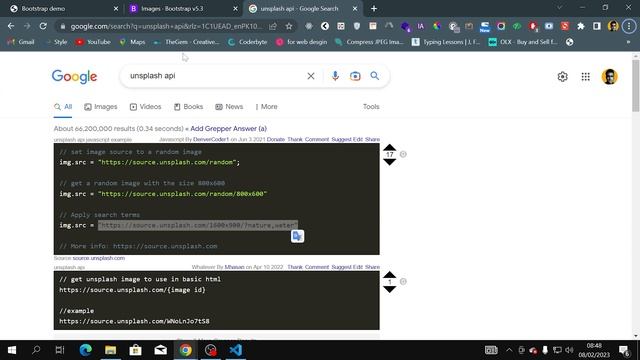Image resolution: width=640 pixels, height=360 pixels.
Task: Open search Tools options
Action: pyautogui.click(x=371, y=107)
